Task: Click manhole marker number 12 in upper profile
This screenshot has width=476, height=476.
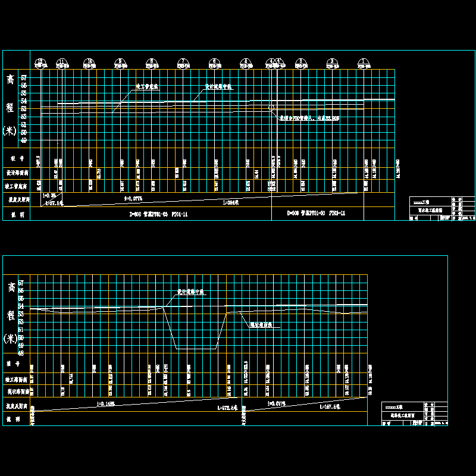Action: [40, 61]
